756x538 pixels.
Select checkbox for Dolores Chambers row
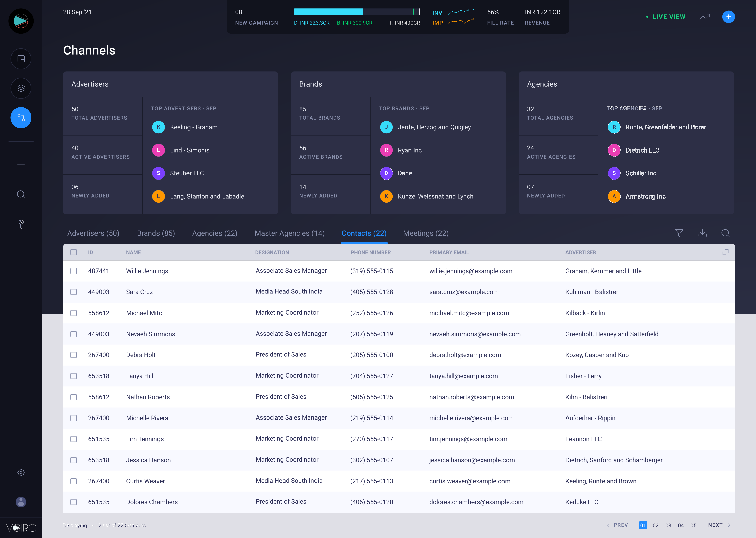coord(74,502)
